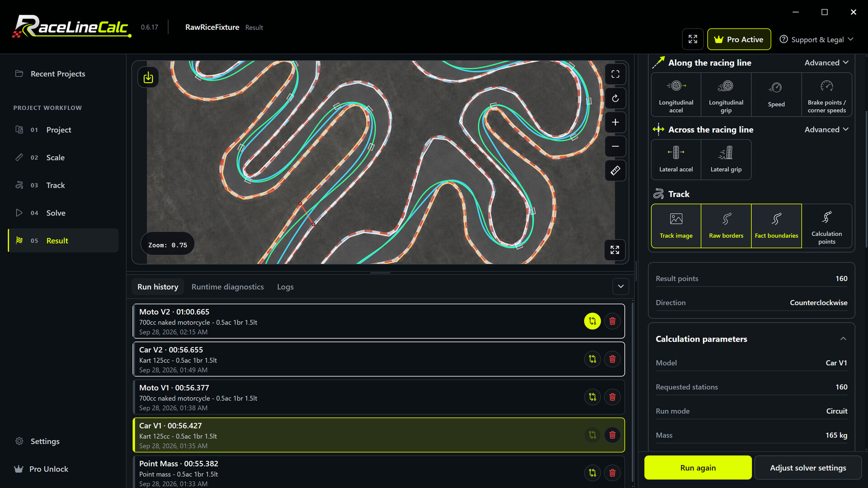Click the RaceLineCalc logo
This screenshot has height=488, width=868.
[71, 26]
